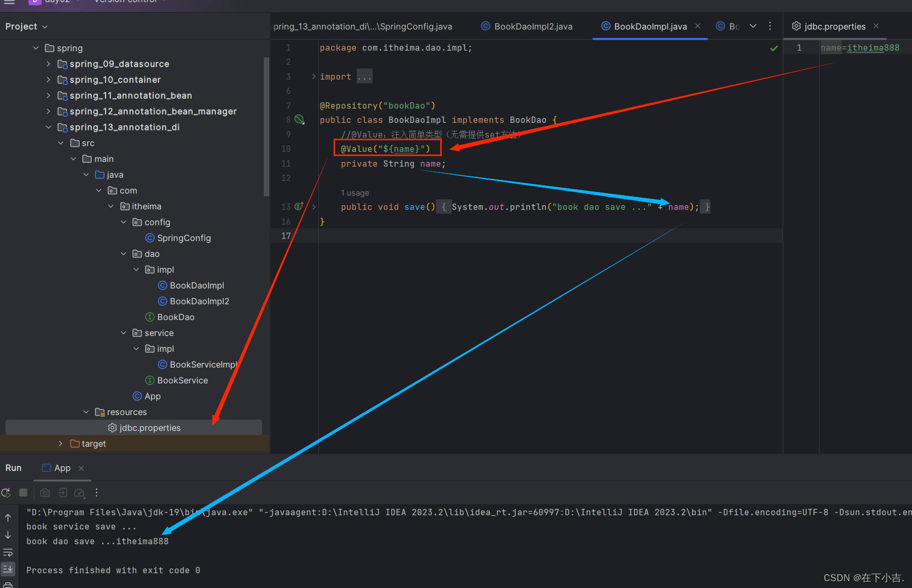Select the BookService interface
This screenshot has width=912, height=588.
click(x=177, y=380)
